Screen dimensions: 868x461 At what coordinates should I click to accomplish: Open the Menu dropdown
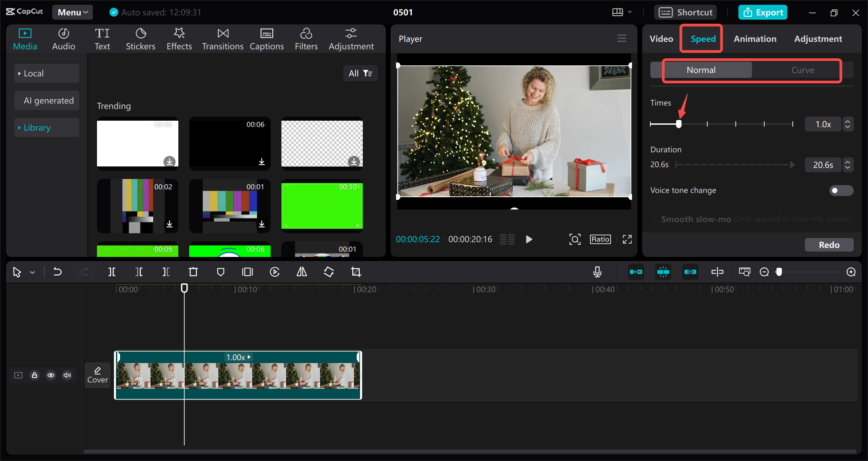(x=72, y=12)
